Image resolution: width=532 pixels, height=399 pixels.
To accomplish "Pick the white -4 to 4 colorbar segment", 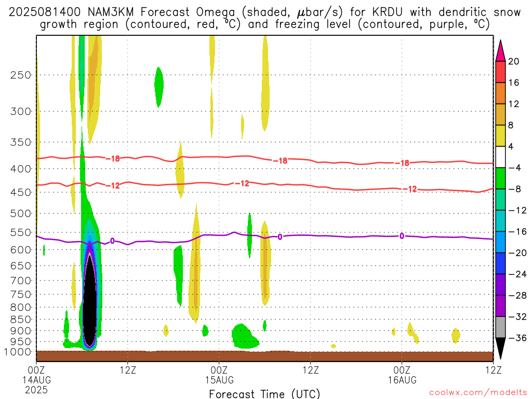I will click(500, 157).
